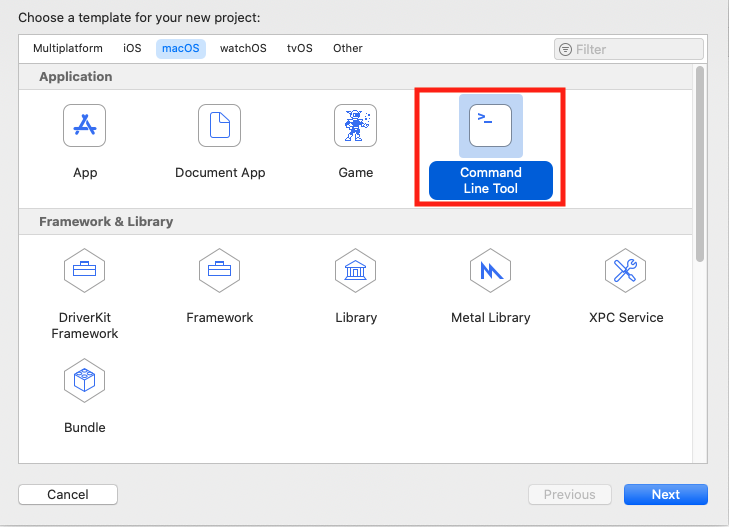
Task: Choose the Library building icon
Action: click(x=355, y=270)
